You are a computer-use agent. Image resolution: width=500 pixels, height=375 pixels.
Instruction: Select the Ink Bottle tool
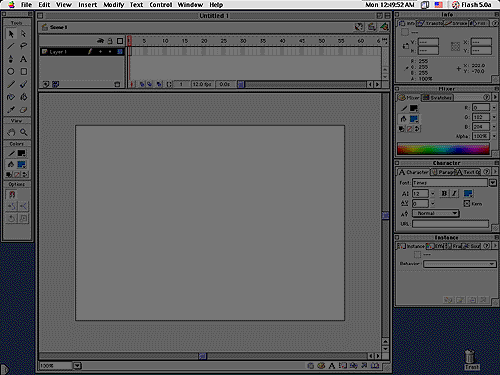(11, 97)
